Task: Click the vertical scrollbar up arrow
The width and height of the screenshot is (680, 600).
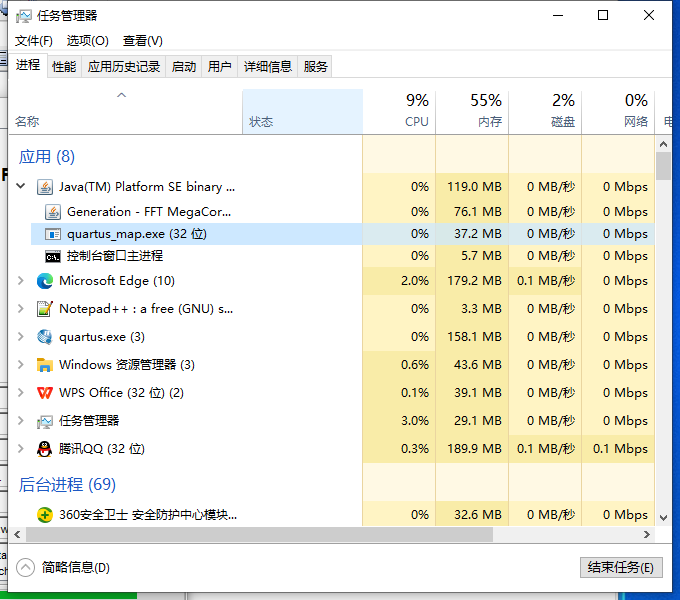Action: tap(663, 144)
